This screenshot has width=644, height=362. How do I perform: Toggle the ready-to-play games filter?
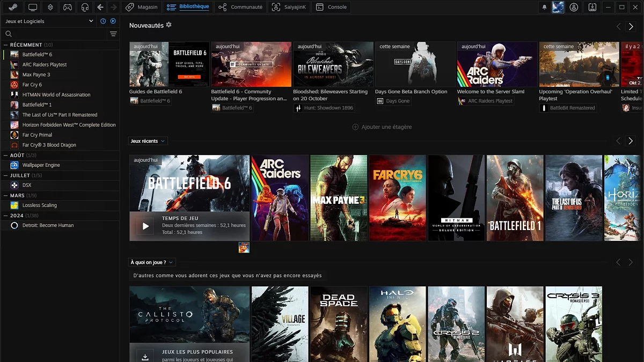113,21
